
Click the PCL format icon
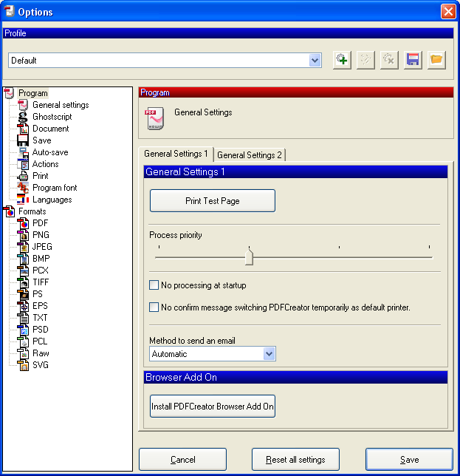pos(23,341)
